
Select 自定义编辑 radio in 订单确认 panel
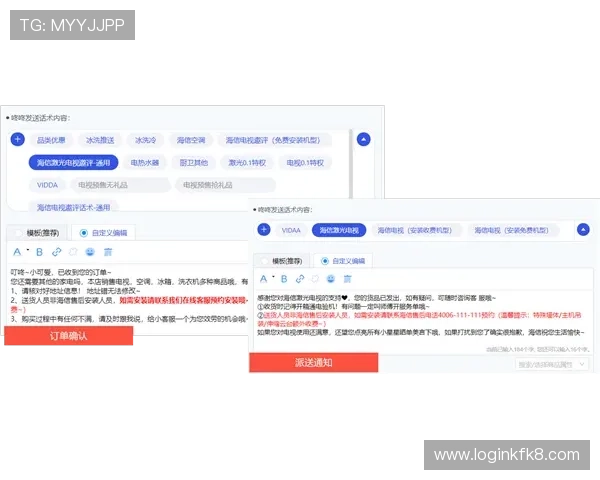(x=83, y=233)
